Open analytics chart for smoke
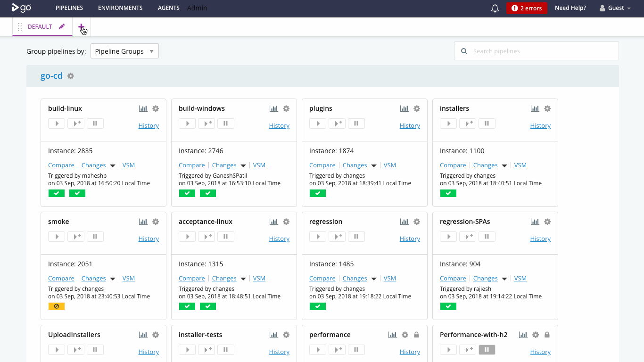 pos(143,222)
